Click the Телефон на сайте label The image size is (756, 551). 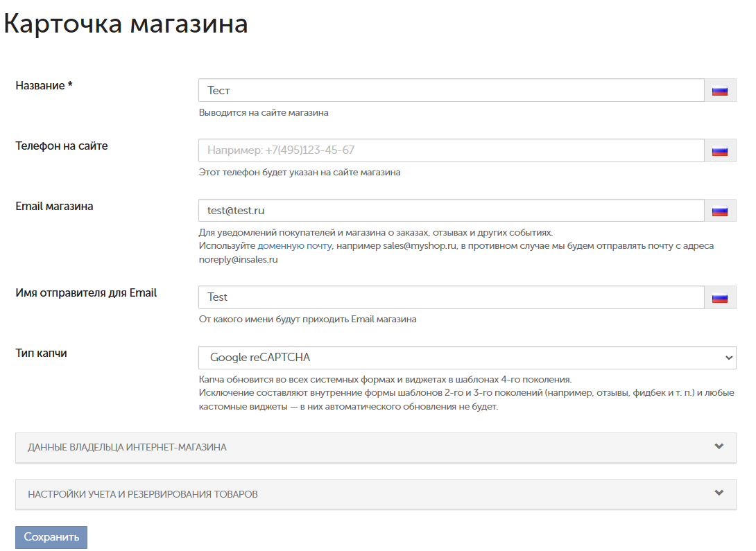[x=62, y=146]
